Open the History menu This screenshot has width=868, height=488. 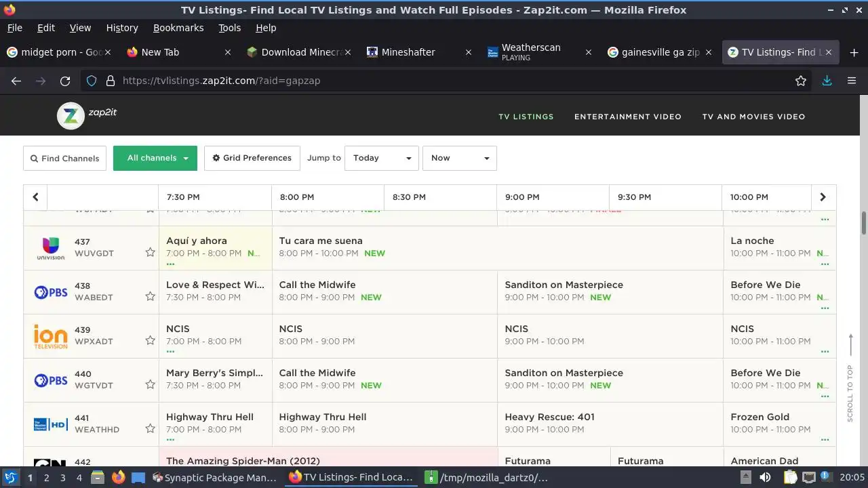coord(122,28)
